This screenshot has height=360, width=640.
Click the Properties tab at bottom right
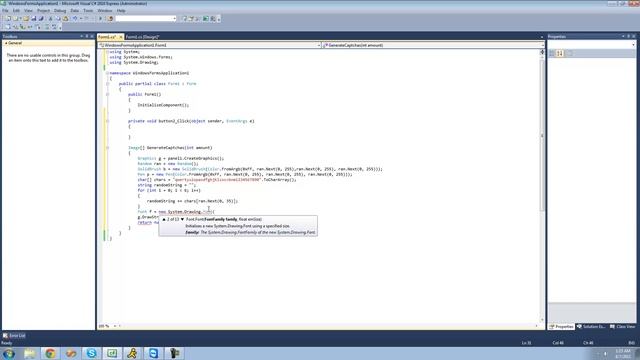(x=561, y=327)
